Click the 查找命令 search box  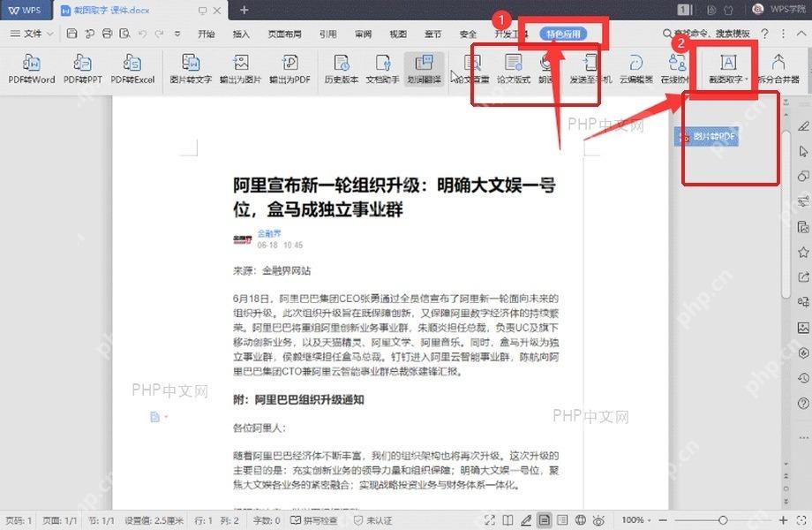tap(706, 34)
